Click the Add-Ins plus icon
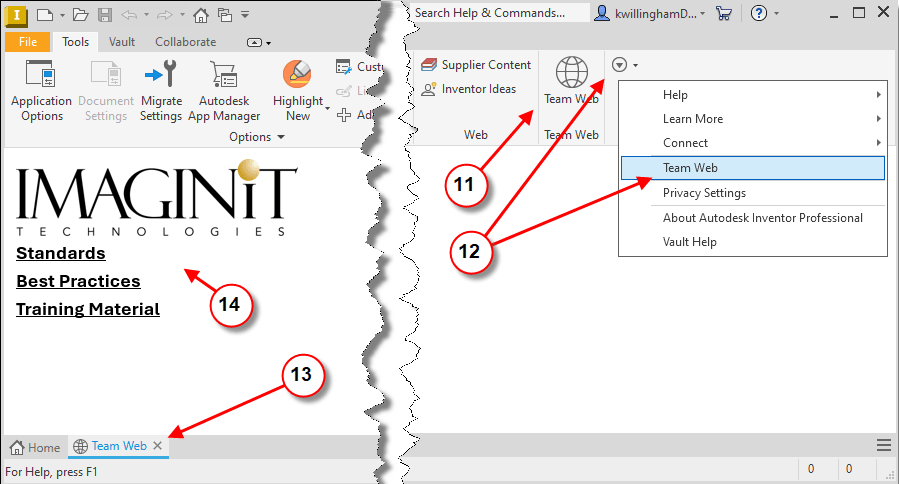This screenshot has width=899, height=484. point(344,115)
